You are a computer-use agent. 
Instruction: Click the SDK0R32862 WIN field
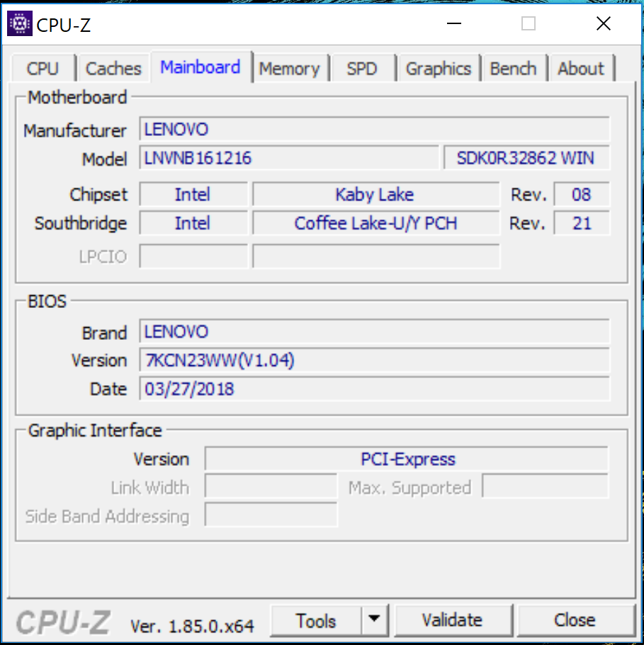pos(526,158)
